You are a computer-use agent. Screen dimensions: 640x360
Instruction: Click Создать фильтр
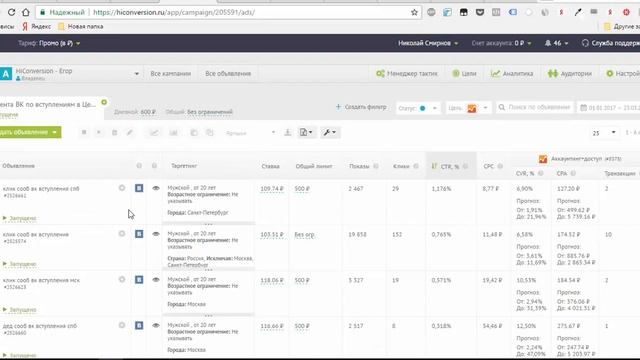[361, 107]
